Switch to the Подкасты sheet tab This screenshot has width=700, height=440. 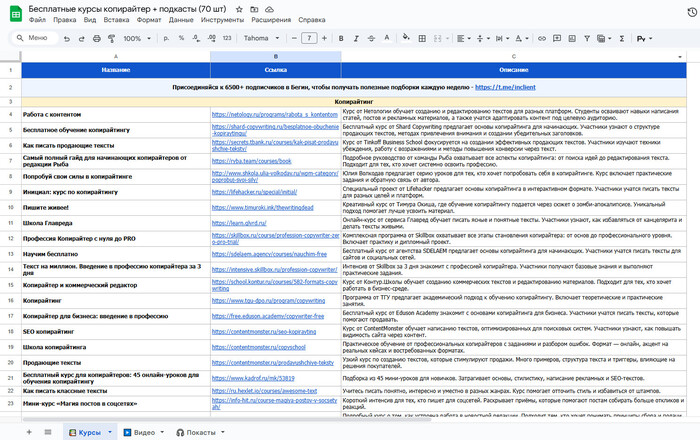pyautogui.click(x=199, y=431)
